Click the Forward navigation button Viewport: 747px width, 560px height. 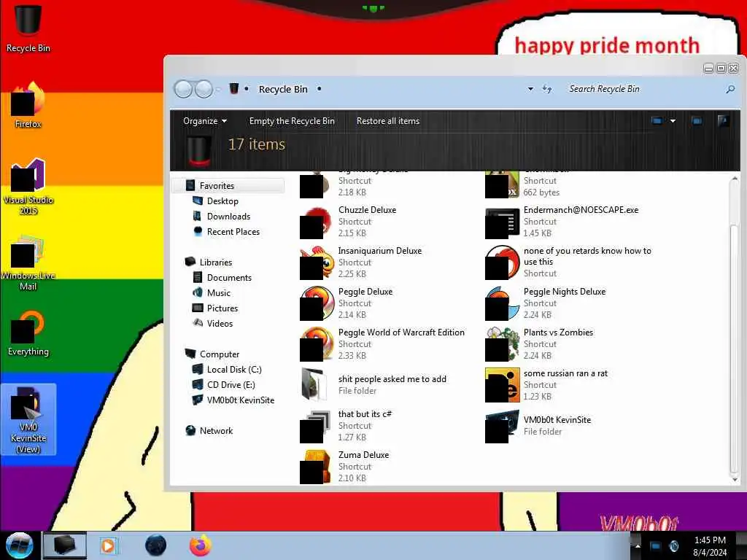pyautogui.click(x=204, y=89)
